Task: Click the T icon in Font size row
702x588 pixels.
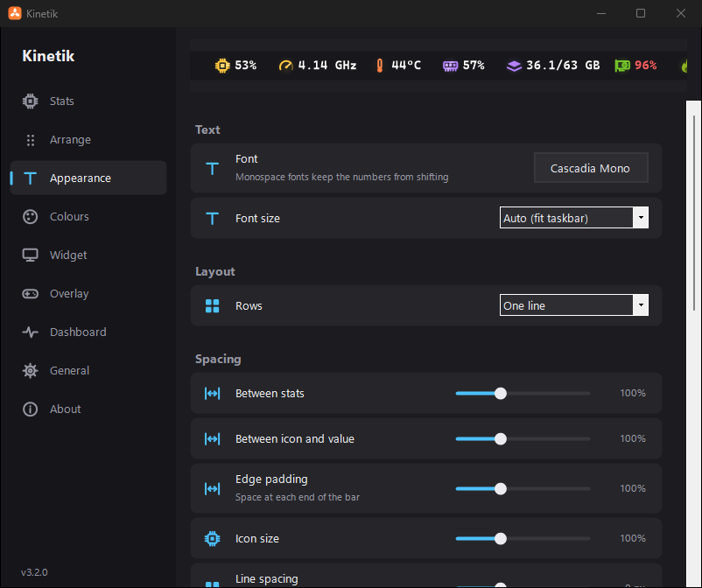Action: tap(212, 219)
